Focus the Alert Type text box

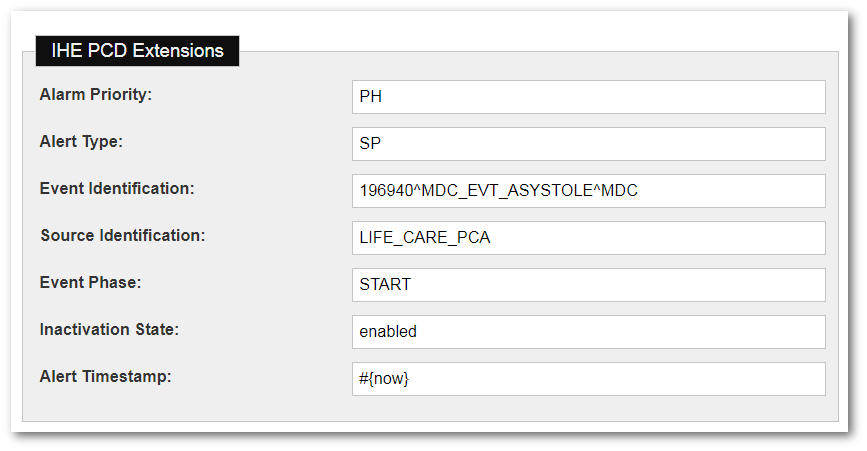pyautogui.click(x=588, y=144)
